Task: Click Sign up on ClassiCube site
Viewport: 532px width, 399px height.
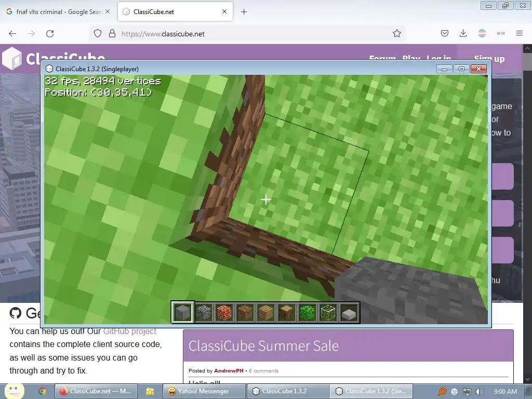Action: click(x=489, y=59)
